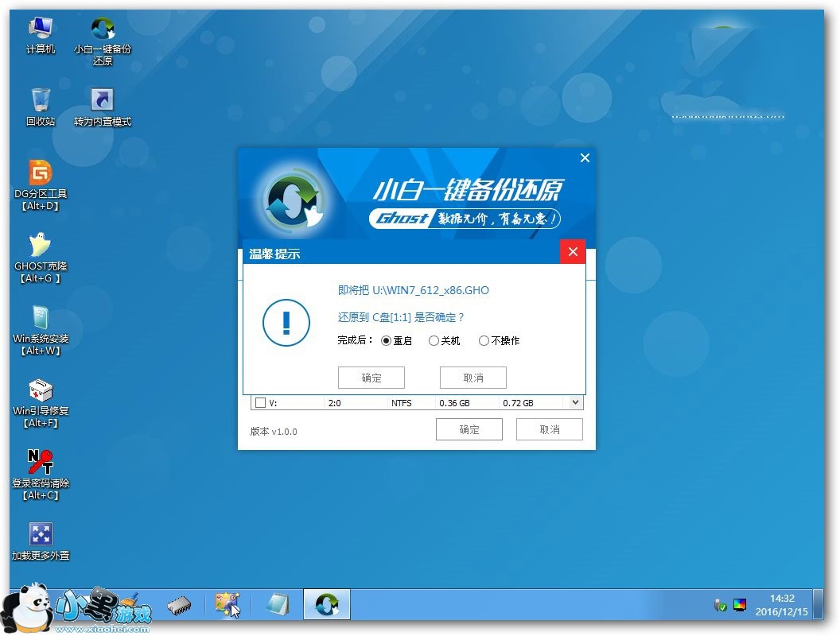Click the 版本 v1.0.0 version label
The image size is (840, 636).
[274, 432]
